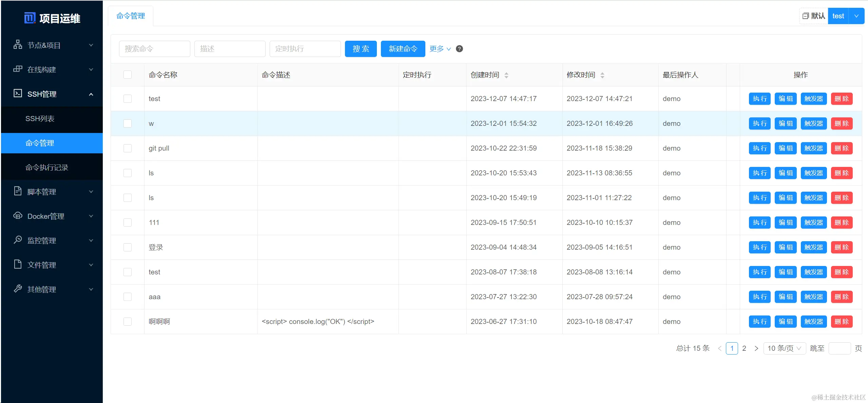Execute the git pull command
Viewport: 868px width, 403px height.
coord(759,148)
